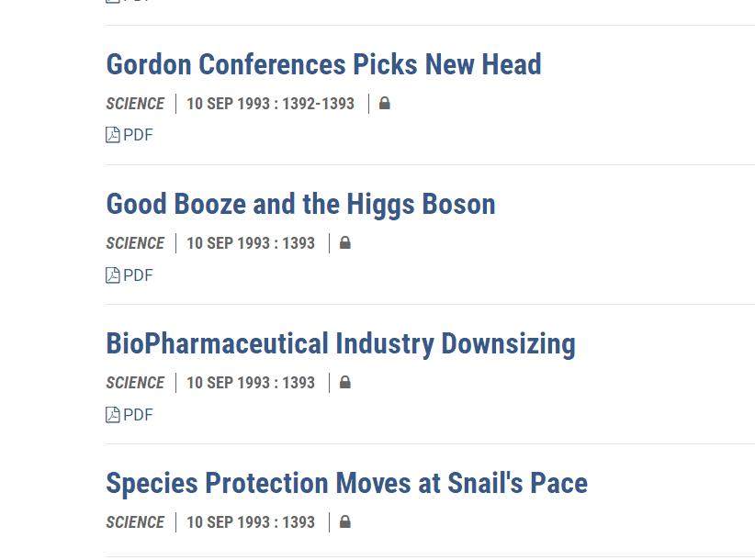Open "BioPharmaceutical Industry Downsizing" article
755x560 pixels.
pos(340,344)
